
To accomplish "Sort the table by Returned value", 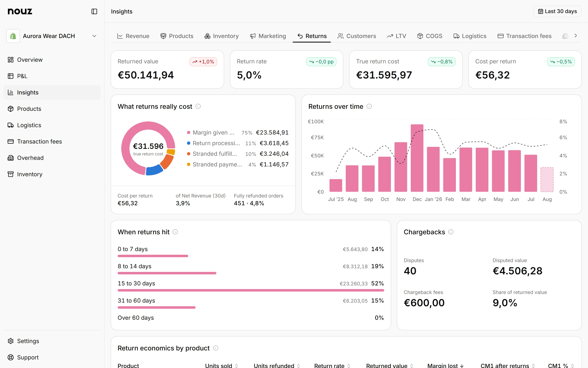I will pyautogui.click(x=390, y=366).
